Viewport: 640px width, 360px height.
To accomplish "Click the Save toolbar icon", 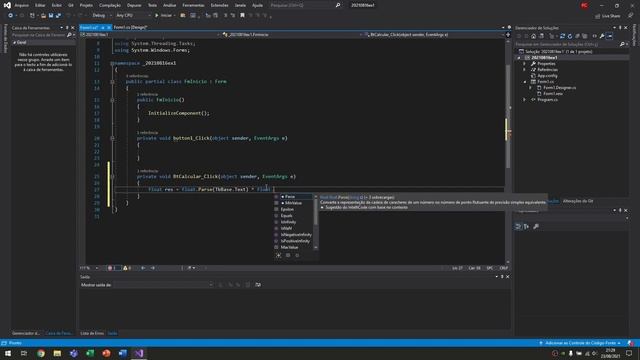I will coord(51,16).
